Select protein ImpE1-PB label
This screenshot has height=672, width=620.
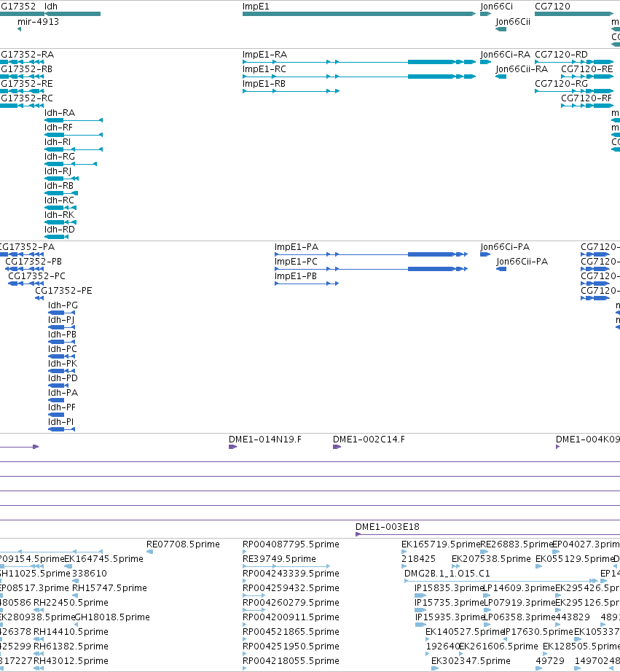(296, 276)
